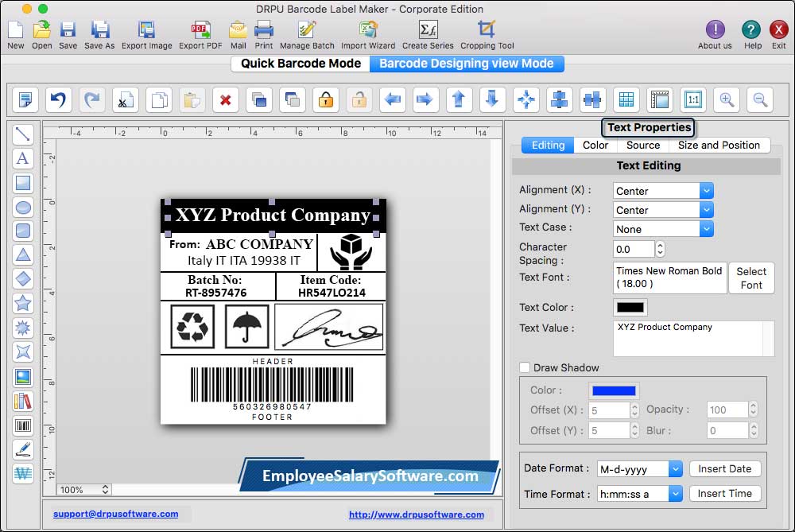Click the move down arrow icon
Screen dimensions: 795x532
tap(492, 99)
